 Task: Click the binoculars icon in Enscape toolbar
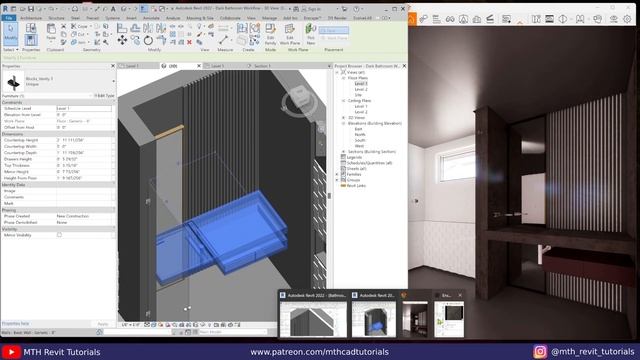pyautogui.click(x=450, y=19)
